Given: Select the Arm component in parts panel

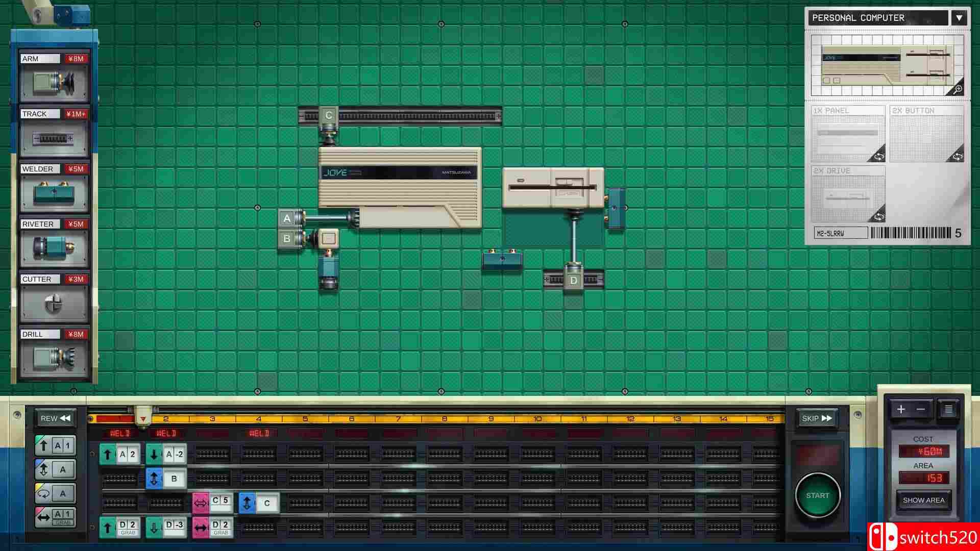Looking at the screenshot, I should coord(54,82).
